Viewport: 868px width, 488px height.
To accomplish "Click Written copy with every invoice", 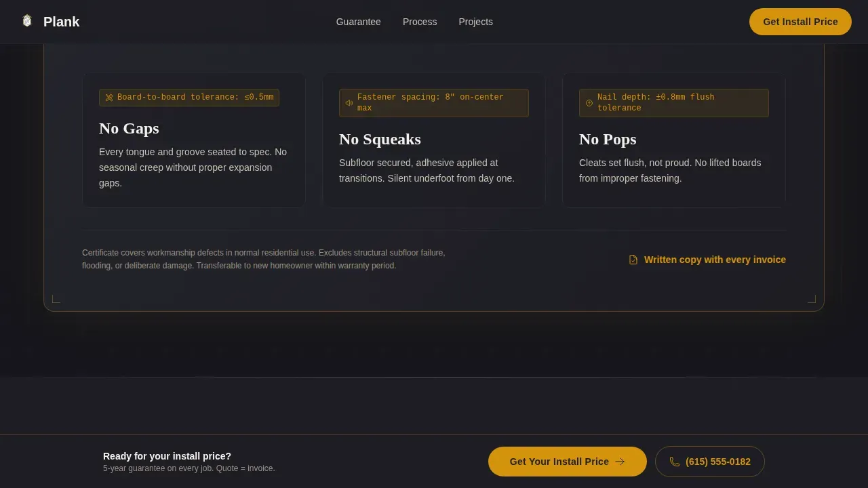I will tap(715, 260).
